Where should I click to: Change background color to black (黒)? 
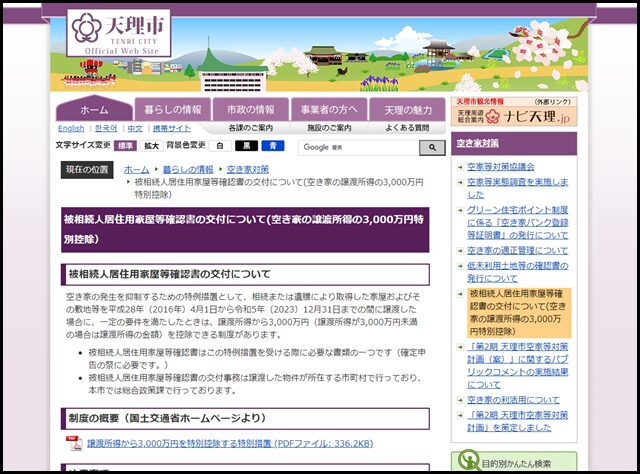[247, 146]
